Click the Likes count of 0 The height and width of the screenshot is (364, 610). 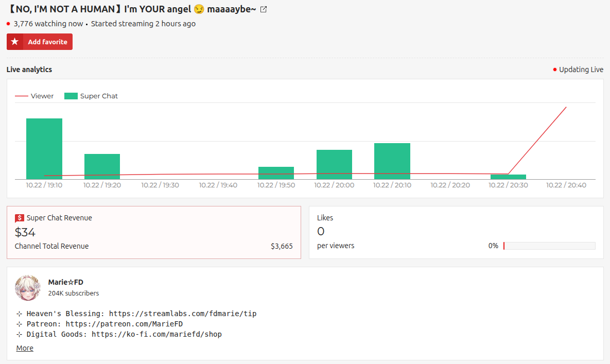click(x=321, y=231)
